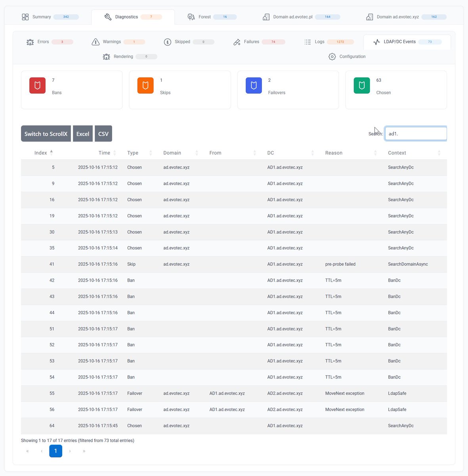Click the 63 Chosen summary card
Viewport: 468px width, 476px height.
tap(396, 90)
